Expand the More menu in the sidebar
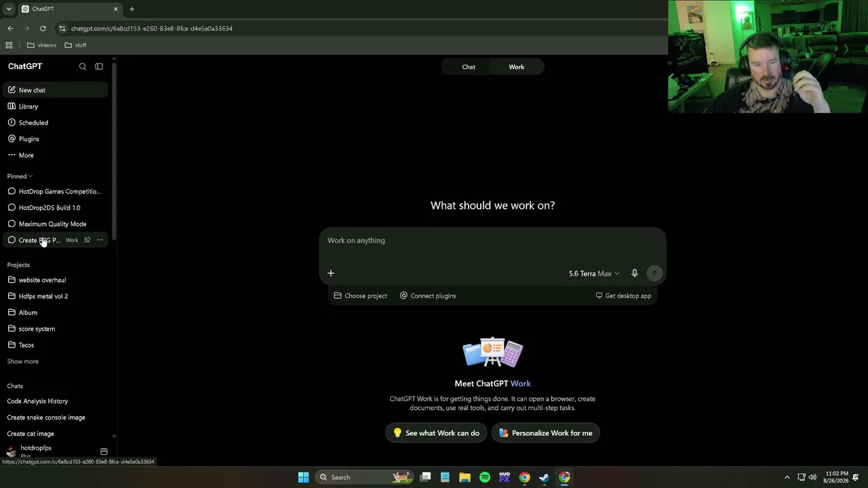The width and height of the screenshot is (868, 488). coord(54,155)
